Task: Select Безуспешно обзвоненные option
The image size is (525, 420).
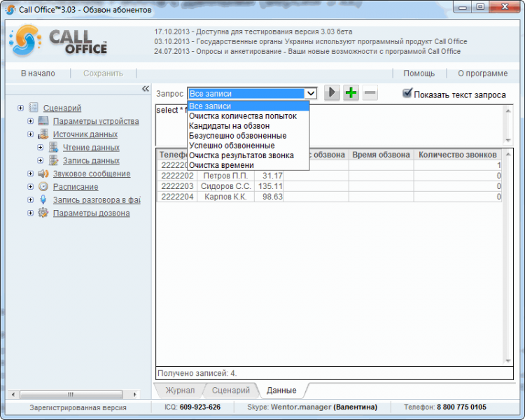Action: (248, 136)
